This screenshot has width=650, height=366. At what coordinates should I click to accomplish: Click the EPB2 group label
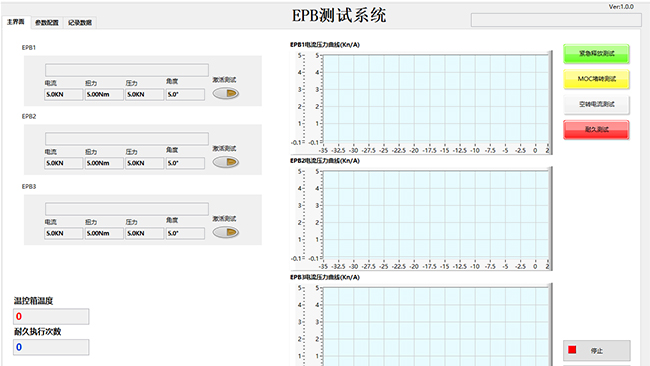coord(29,116)
